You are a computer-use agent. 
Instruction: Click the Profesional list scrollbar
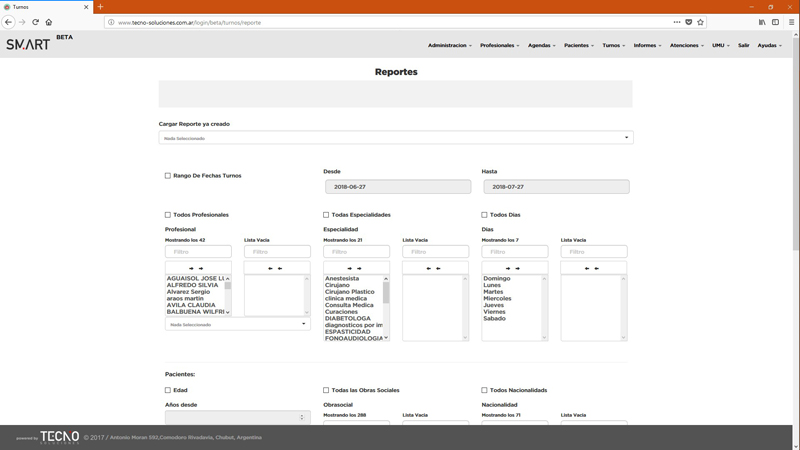[228, 295]
